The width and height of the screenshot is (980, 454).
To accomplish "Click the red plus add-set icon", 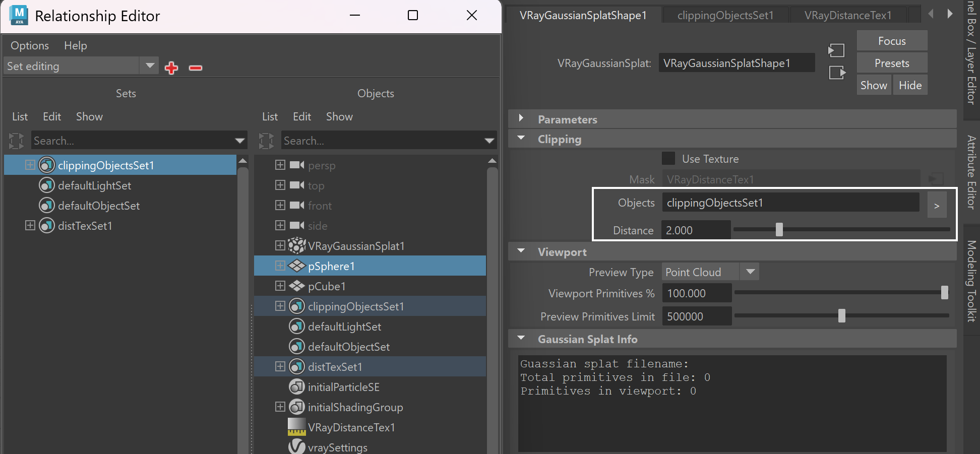I will click(171, 68).
